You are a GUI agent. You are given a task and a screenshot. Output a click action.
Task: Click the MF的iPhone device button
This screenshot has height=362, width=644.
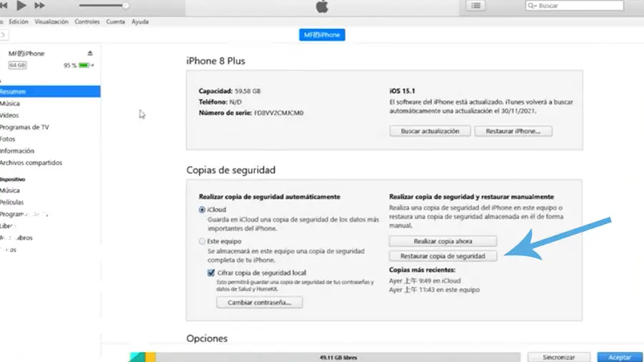[322, 35]
